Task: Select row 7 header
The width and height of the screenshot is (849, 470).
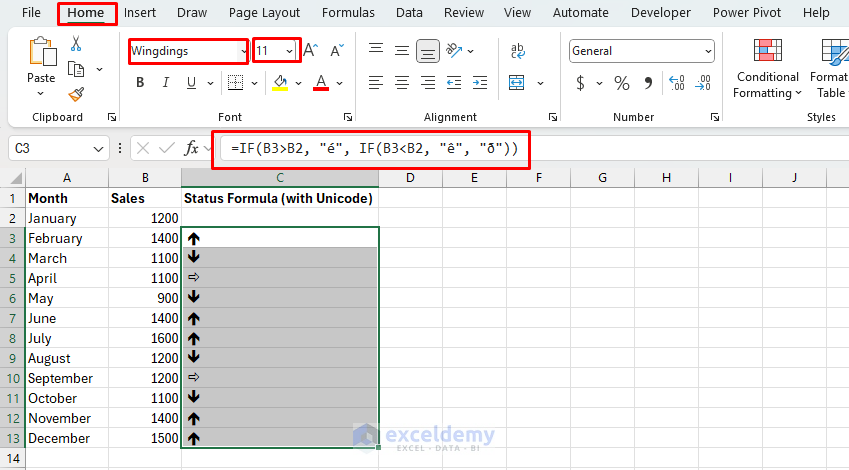Action: [x=12, y=318]
